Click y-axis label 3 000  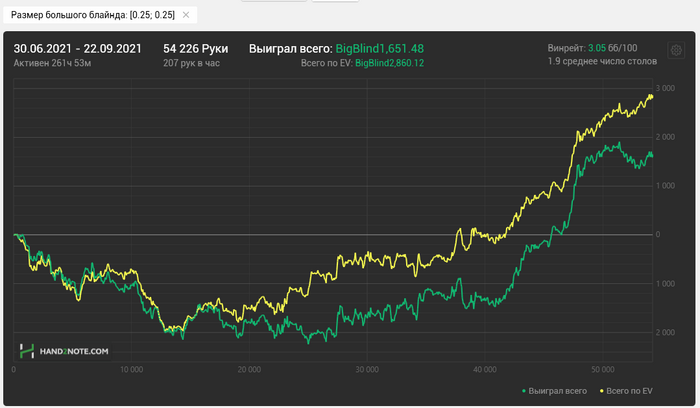665,88
